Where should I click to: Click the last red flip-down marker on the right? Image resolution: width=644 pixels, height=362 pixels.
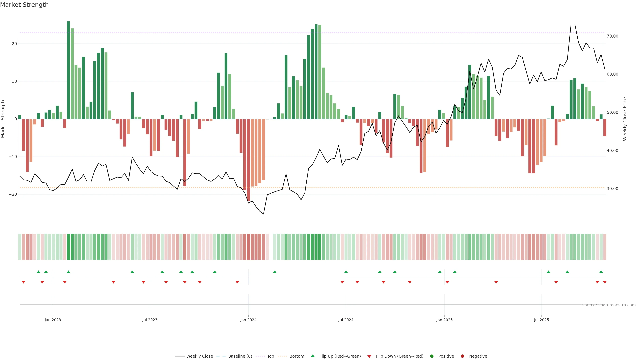point(605,282)
